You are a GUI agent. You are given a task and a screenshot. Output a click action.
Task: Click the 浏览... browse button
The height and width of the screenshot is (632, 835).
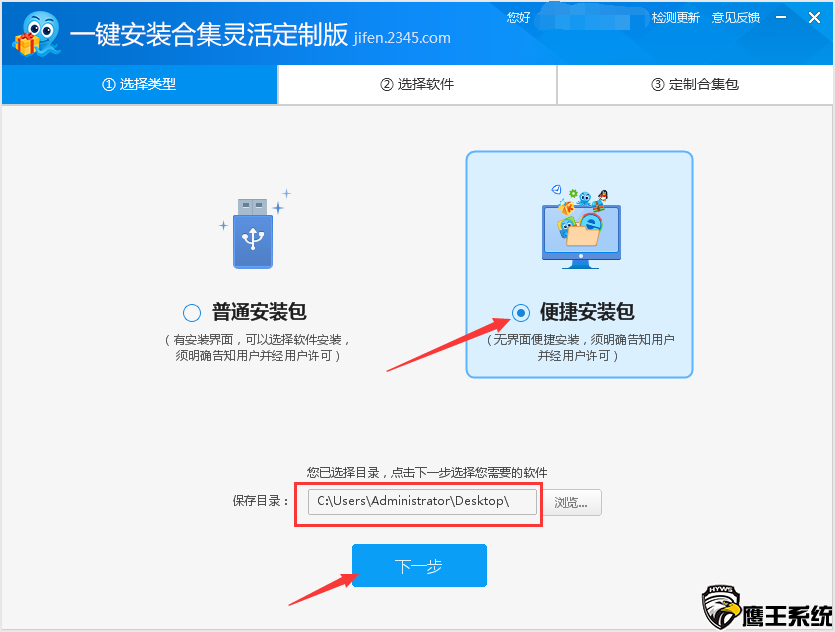click(x=571, y=503)
